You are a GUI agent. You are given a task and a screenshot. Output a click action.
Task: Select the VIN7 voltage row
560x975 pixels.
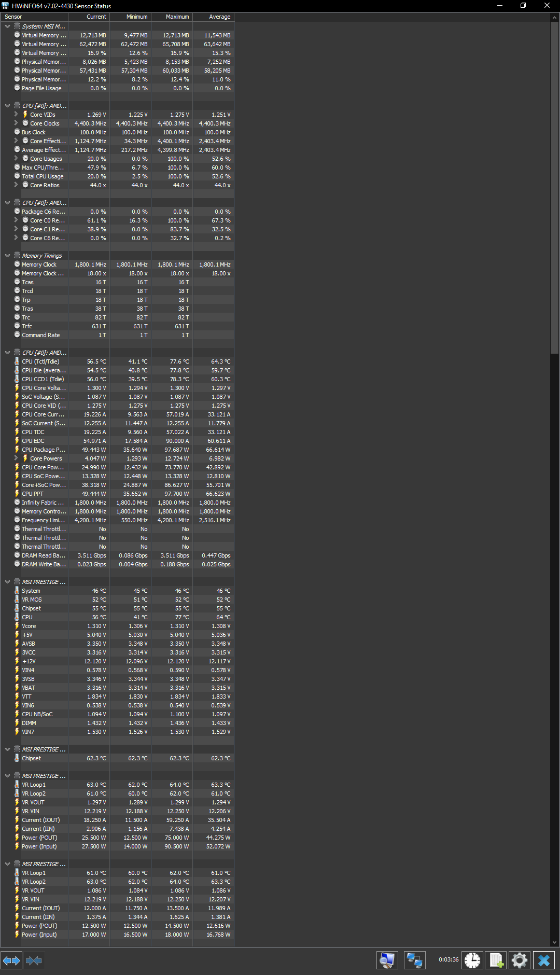point(117,732)
